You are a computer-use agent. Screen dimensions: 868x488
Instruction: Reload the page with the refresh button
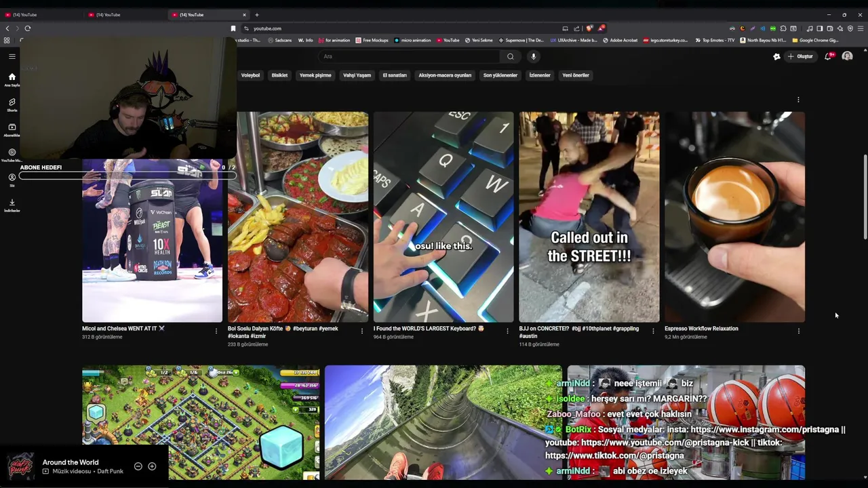coord(28,28)
